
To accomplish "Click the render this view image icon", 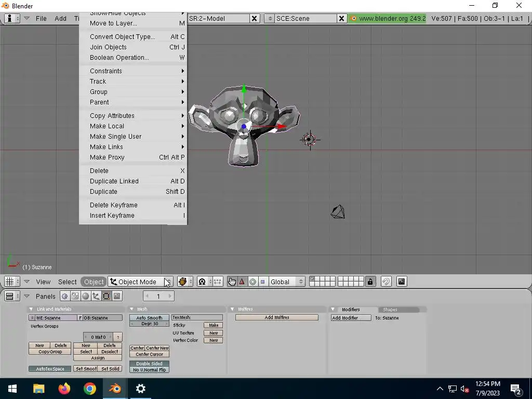I will [x=402, y=282].
